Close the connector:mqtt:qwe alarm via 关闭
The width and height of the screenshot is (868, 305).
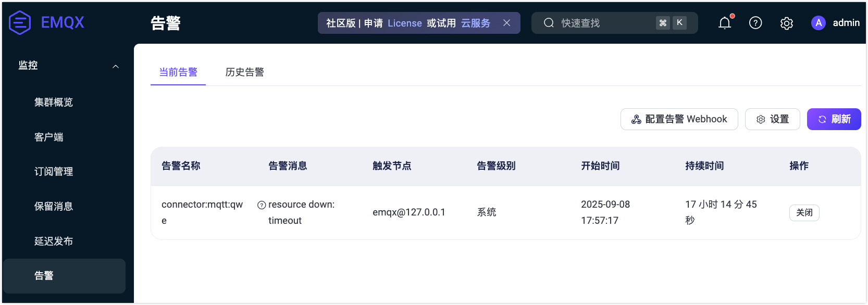pyautogui.click(x=804, y=212)
